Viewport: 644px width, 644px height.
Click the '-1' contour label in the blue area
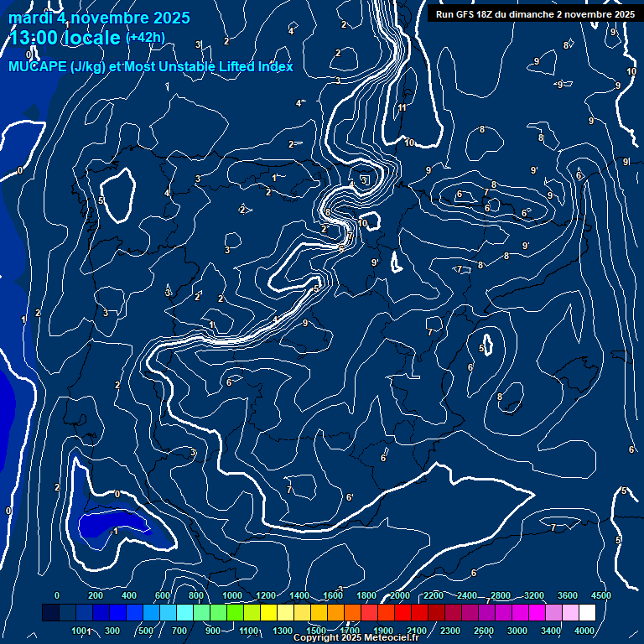tap(114, 532)
